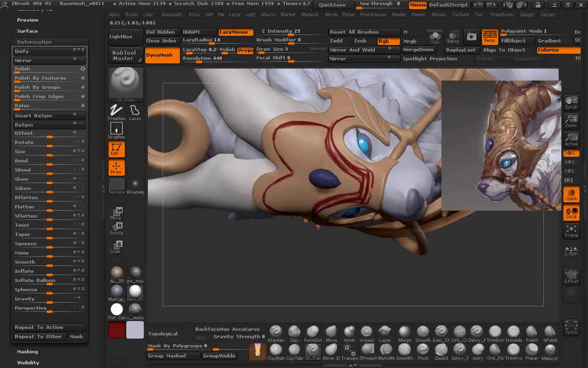This screenshot has width=588, height=368.
Task: Click the Zoom canvas icon
Action: click(x=571, y=121)
